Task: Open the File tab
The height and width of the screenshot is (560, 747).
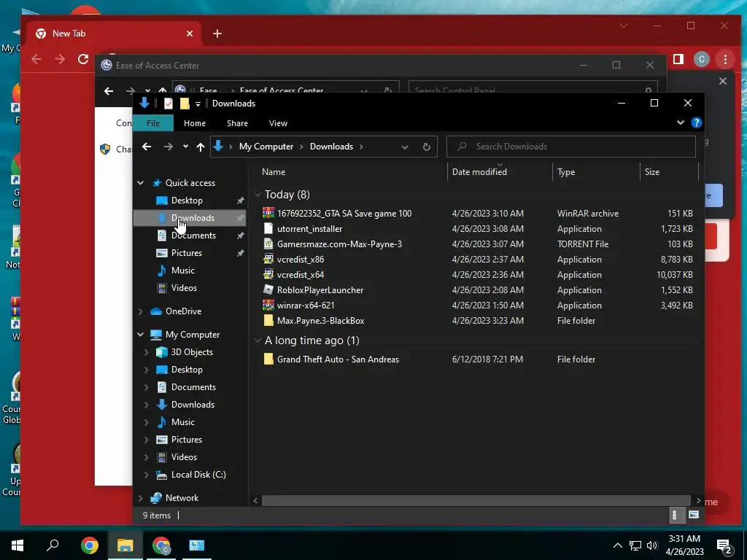Action: 153,123
